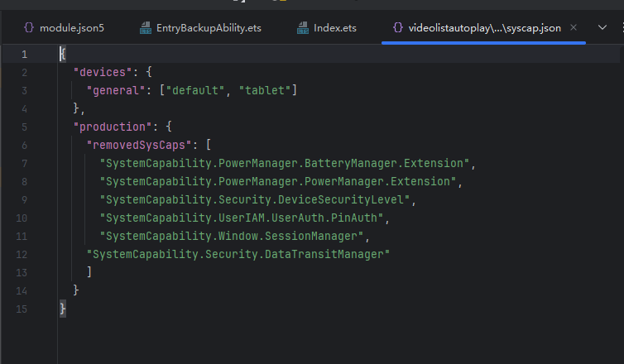
Task: Switch to the module.json5 tab
Action: (x=64, y=28)
